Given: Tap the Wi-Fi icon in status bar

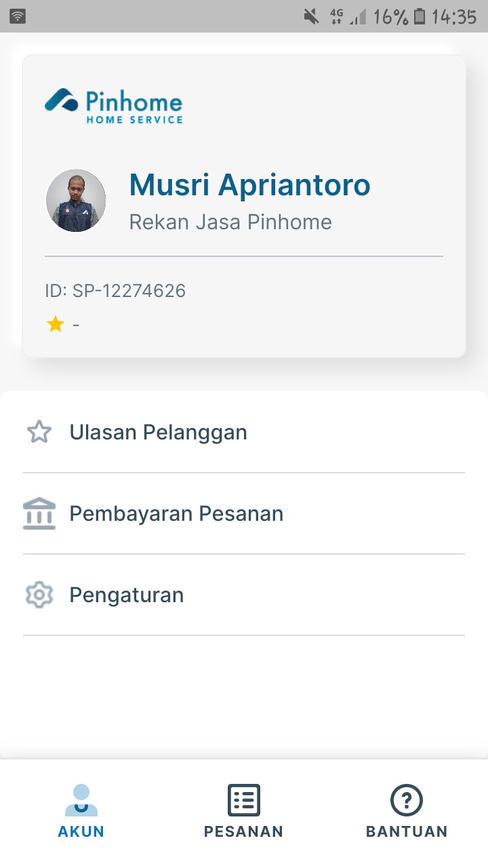Looking at the screenshot, I should pos(18,16).
